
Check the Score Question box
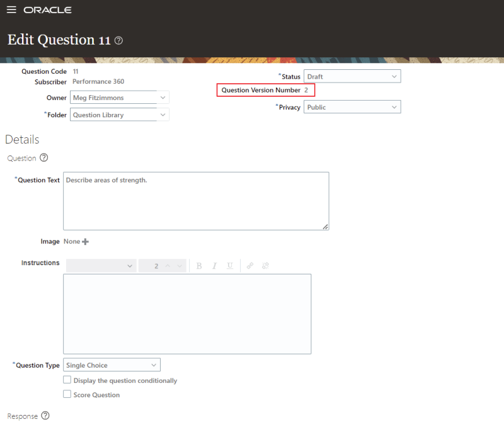click(x=67, y=394)
